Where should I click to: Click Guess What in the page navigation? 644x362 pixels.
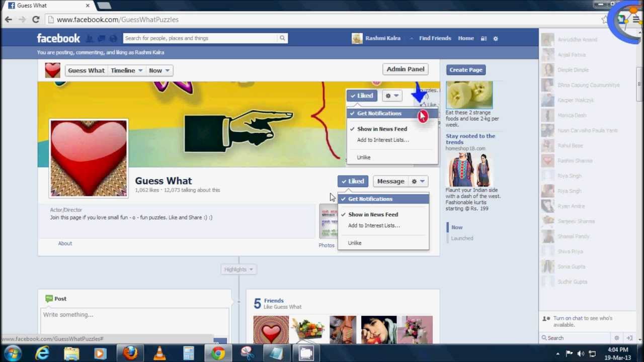(86, 70)
